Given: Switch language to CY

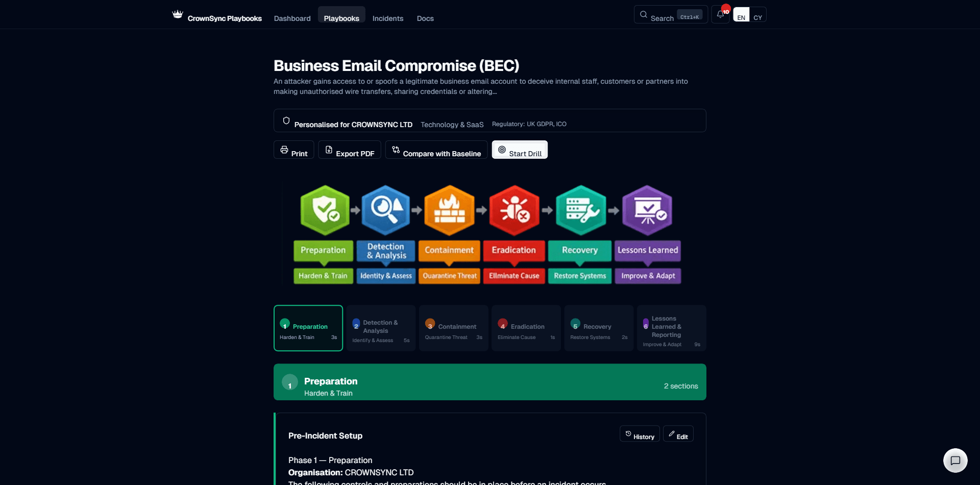Looking at the screenshot, I should pos(757,14).
